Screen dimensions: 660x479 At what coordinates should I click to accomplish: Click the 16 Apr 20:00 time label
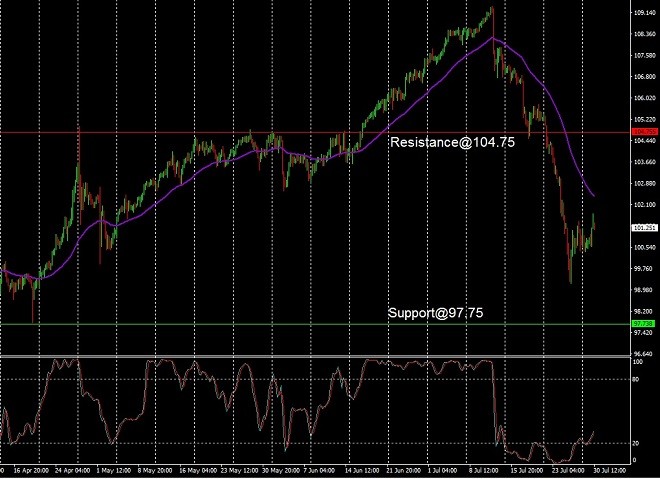pos(31,470)
